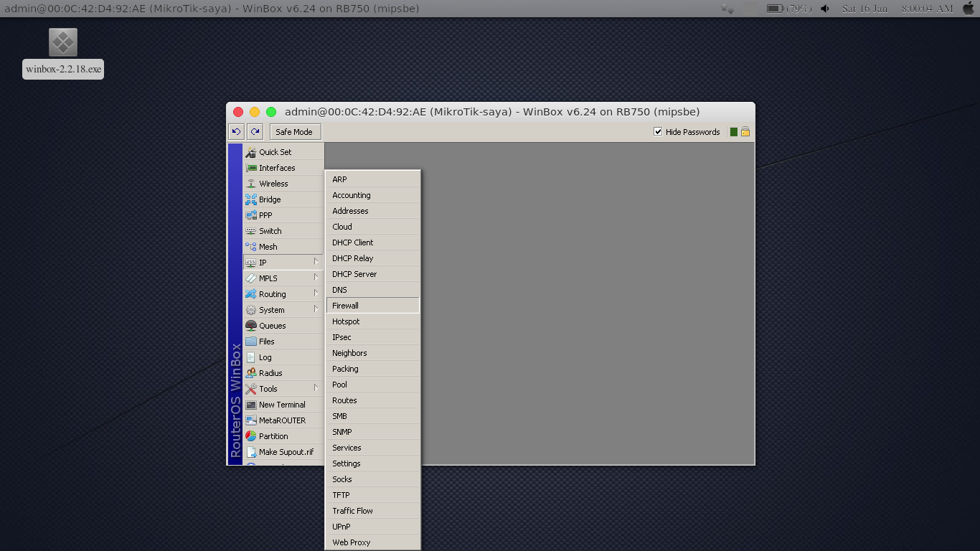Uncheck the Hide Passwords checkbox
980x551 pixels.
(658, 132)
